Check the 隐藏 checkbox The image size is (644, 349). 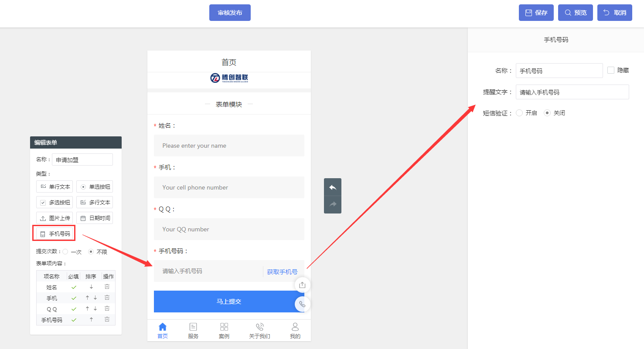point(610,70)
